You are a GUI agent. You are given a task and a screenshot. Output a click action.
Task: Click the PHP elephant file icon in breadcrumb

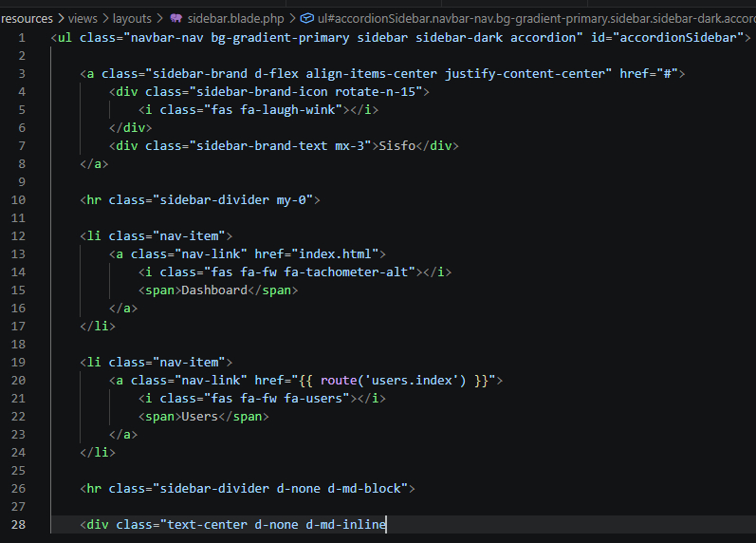point(176,19)
